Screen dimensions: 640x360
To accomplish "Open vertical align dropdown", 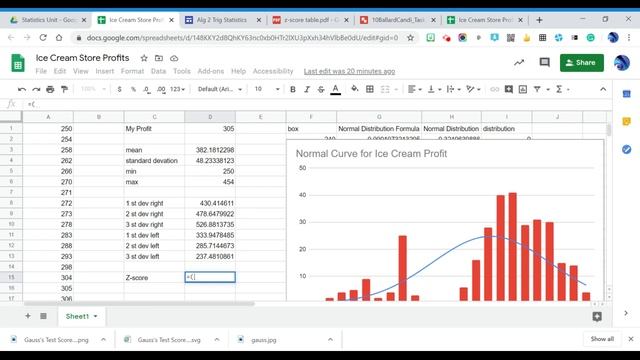I will click(434, 89).
